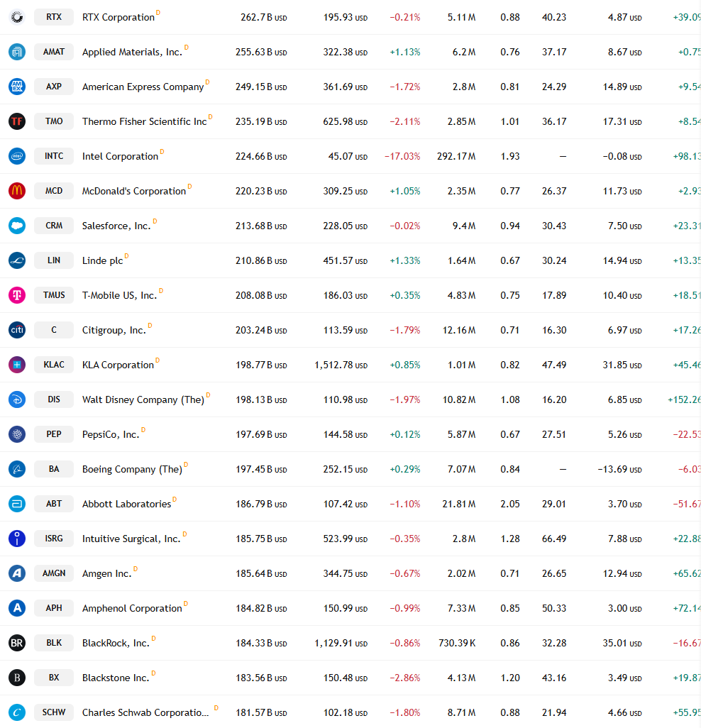Click the McDonald's logo icon
701x728 pixels.
click(17, 191)
